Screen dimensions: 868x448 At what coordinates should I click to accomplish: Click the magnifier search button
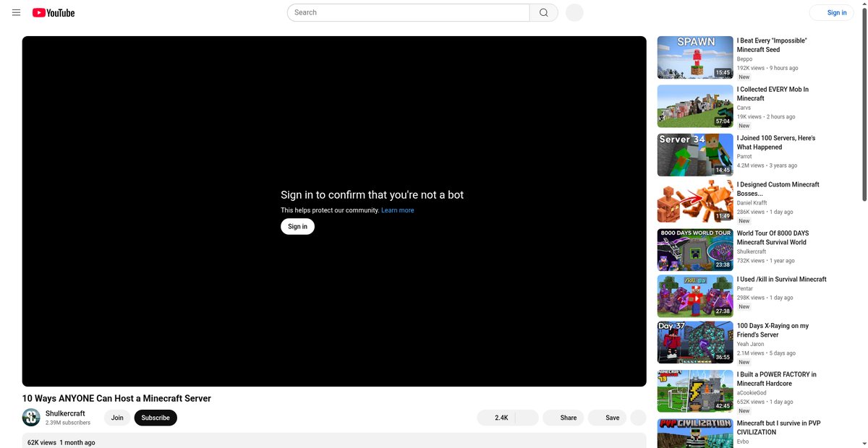544,12
